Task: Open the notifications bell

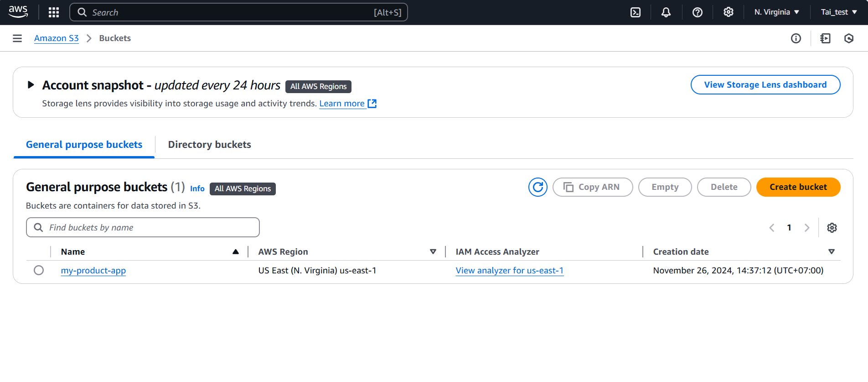Action: [666, 12]
